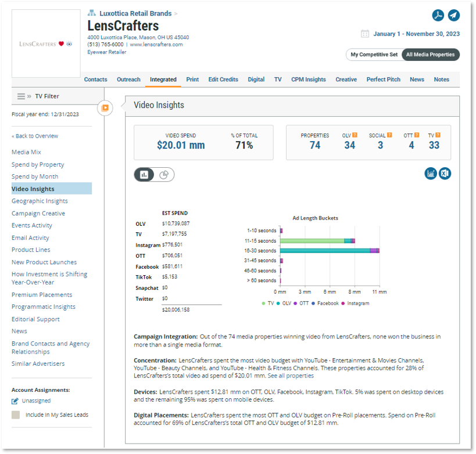Open Spend by Property

38,165
